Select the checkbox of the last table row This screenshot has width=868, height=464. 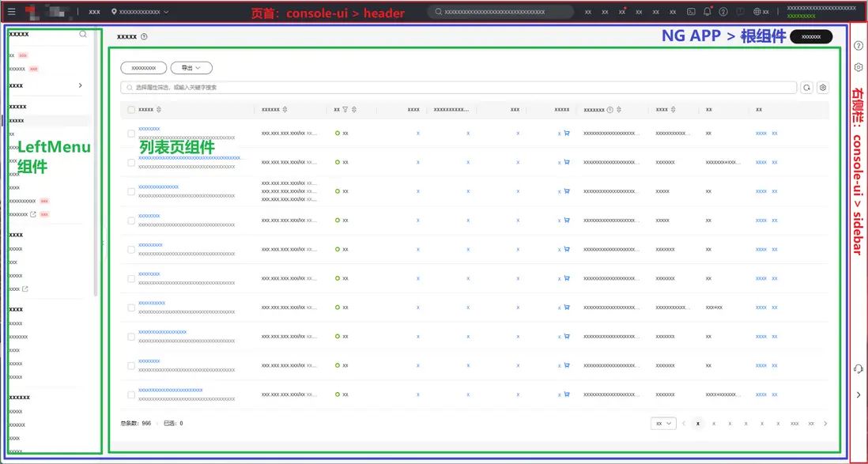pyautogui.click(x=131, y=394)
